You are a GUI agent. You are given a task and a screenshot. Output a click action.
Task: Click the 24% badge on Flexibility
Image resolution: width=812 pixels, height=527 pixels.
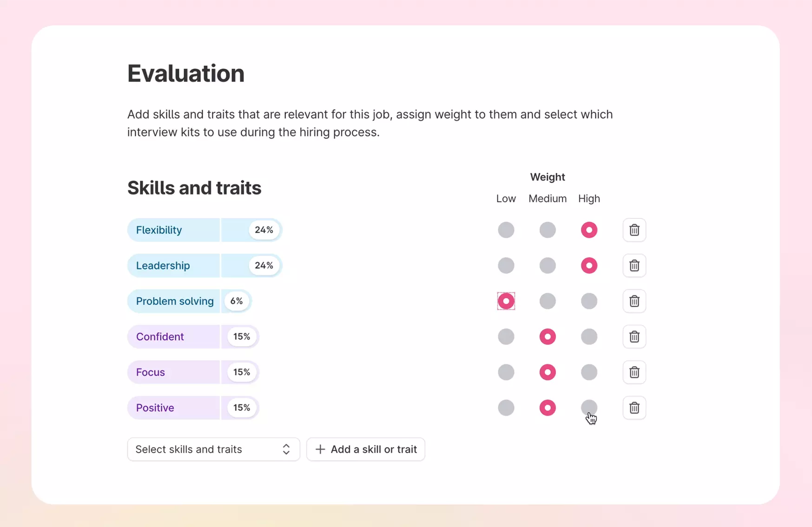tap(264, 230)
